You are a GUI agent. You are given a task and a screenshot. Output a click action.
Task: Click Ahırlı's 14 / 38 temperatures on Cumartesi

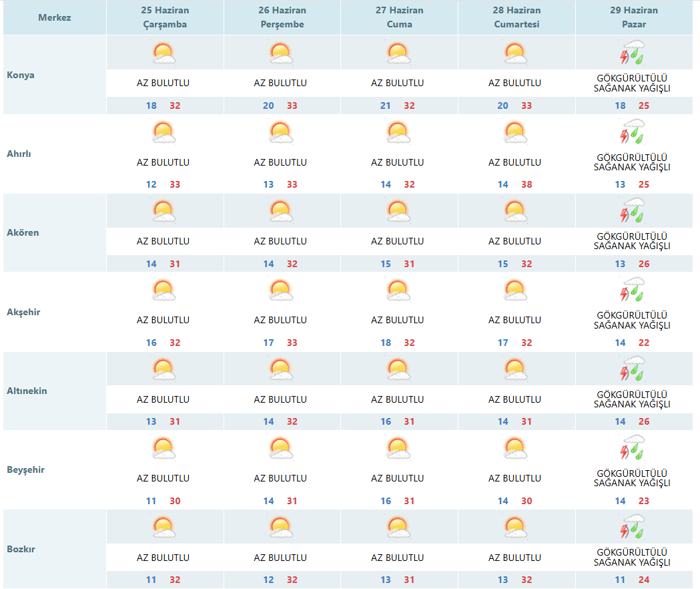[x=514, y=184]
